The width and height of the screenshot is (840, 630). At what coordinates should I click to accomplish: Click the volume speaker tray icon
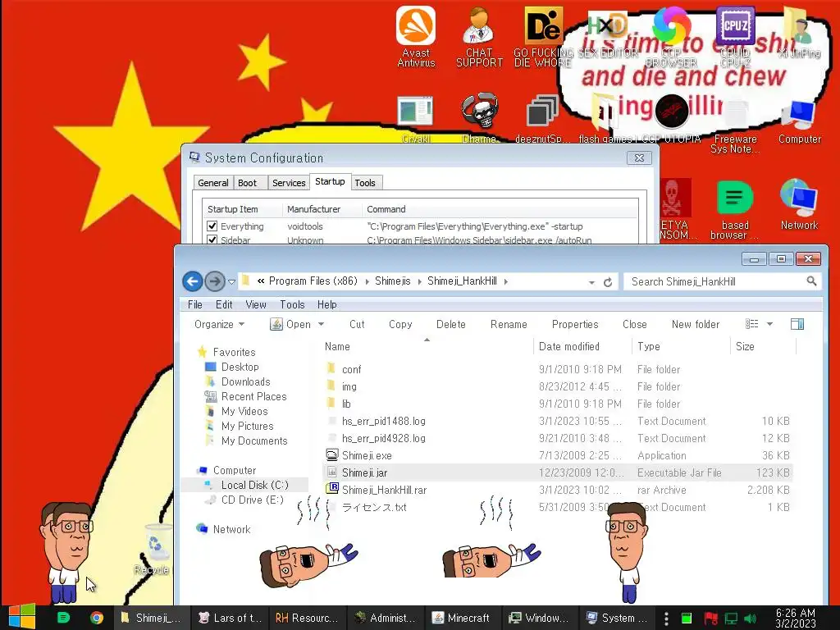coord(751,619)
